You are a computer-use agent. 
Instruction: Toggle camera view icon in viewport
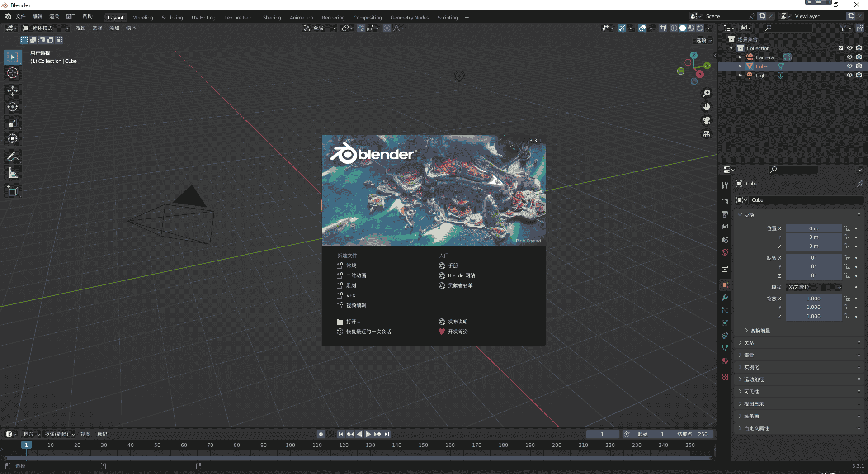coord(707,120)
